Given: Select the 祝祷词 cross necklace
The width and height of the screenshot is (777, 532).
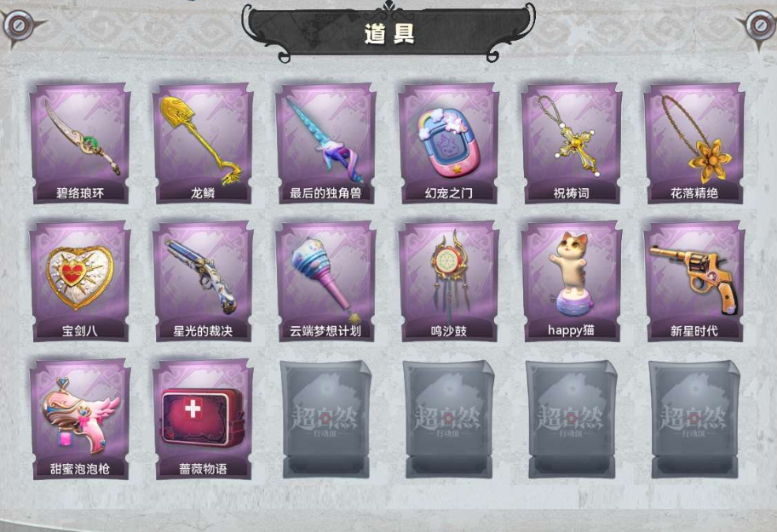Looking at the screenshot, I should tap(572, 144).
